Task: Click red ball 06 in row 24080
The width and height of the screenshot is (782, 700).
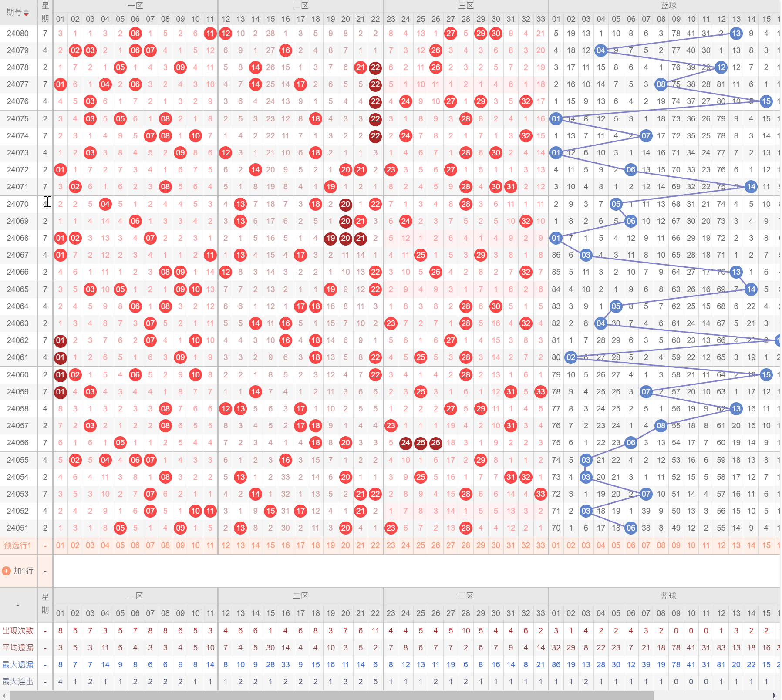Action: (x=135, y=34)
